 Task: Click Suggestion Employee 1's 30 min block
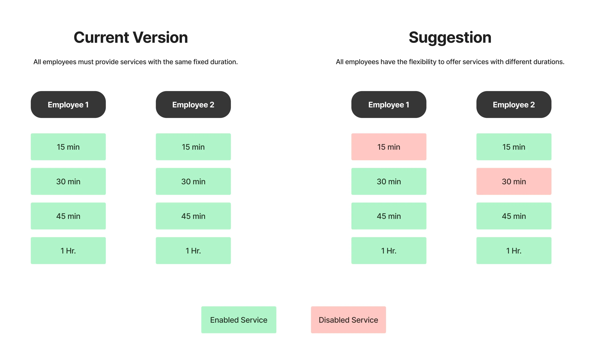(389, 181)
